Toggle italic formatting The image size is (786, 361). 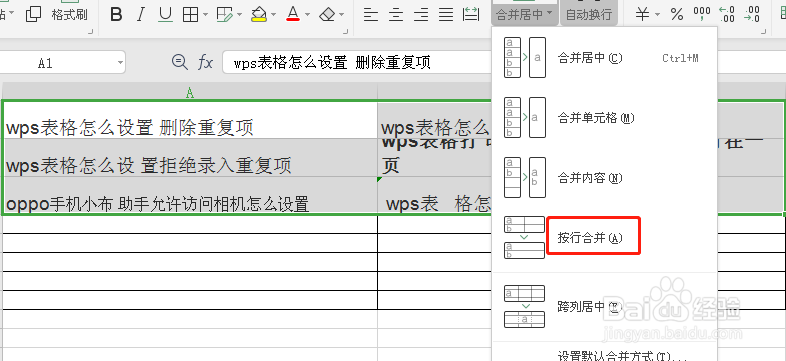141,15
